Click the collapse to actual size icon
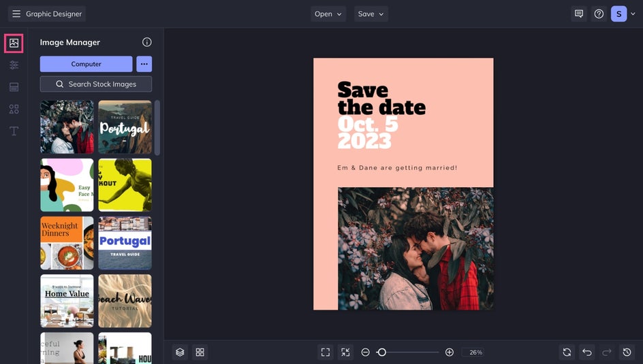 345,352
